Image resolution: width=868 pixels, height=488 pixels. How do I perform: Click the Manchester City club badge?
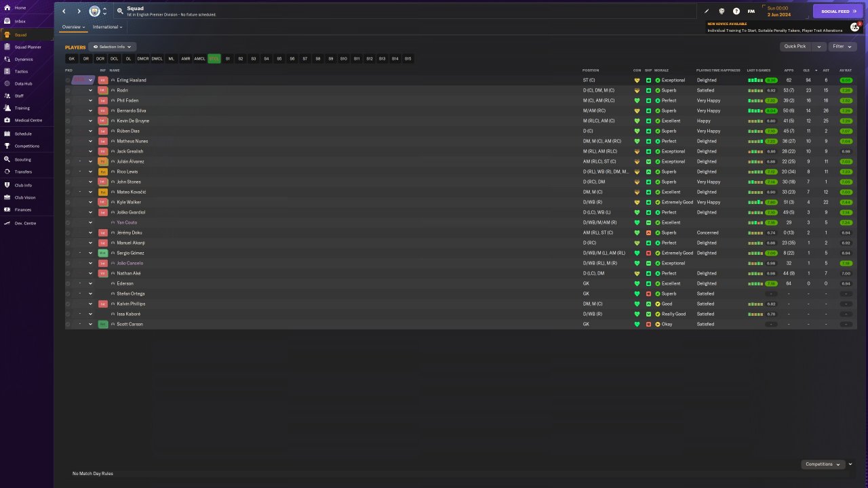[95, 12]
